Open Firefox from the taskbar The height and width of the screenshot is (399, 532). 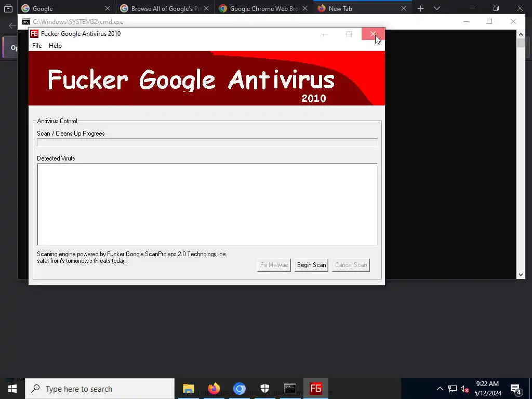pyautogui.click(x=214, y=389)
